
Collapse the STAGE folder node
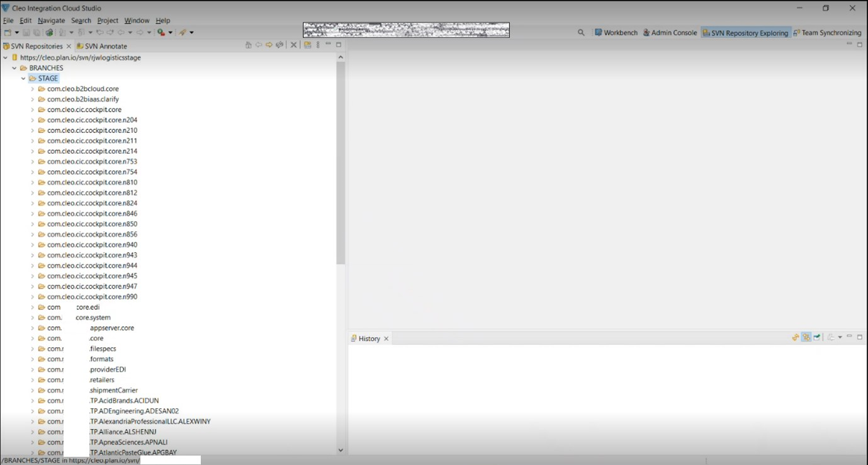click(23, 78)
